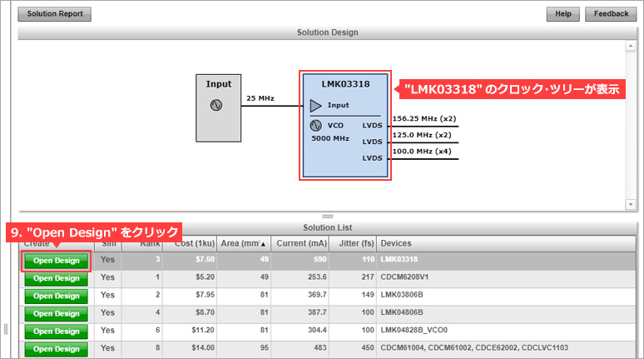This screenshot has height=359, width=644.
Task: Select the LMK03318 device block title
Action: pos(345,84)
